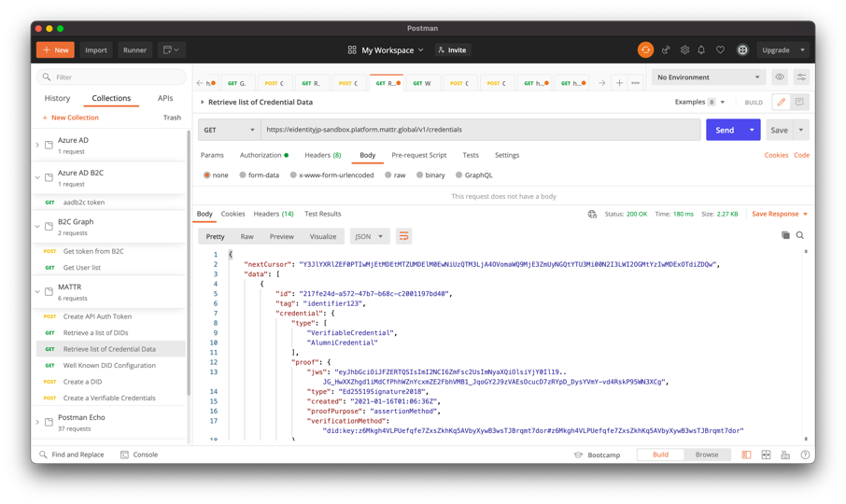
Task: Click the request URL field
Action: [x=480, y=130]
